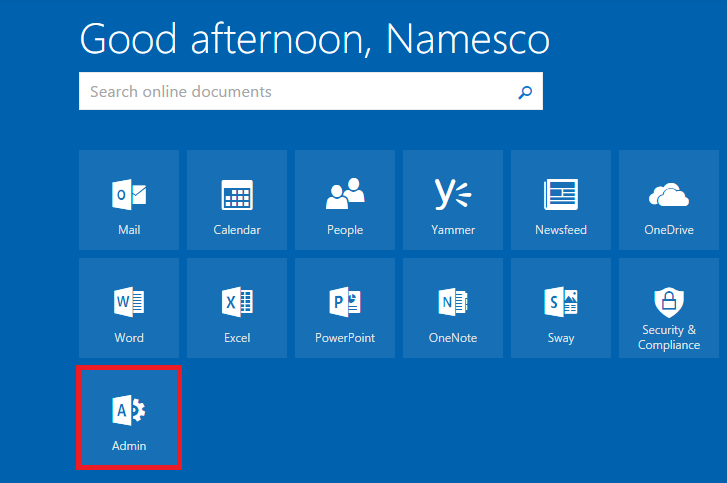Go to the Newsfeed tile
This screenshot has height=483, width=727.
561,200
